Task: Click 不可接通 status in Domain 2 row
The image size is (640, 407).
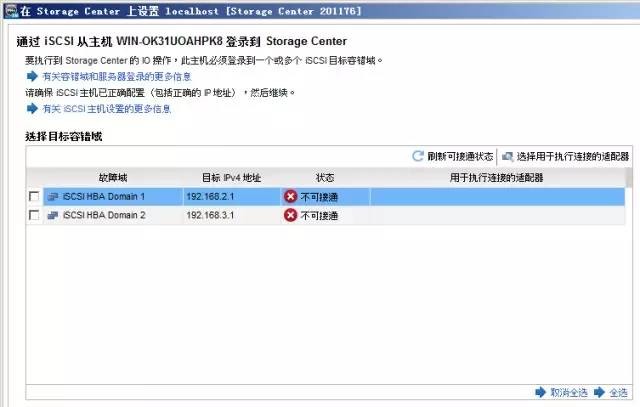Action: [319, 216]
